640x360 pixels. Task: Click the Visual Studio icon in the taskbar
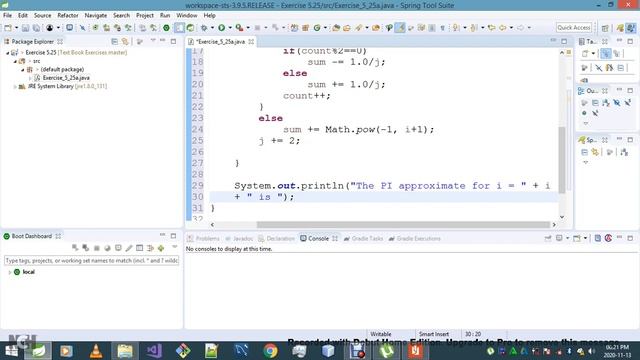pos(154,351)
